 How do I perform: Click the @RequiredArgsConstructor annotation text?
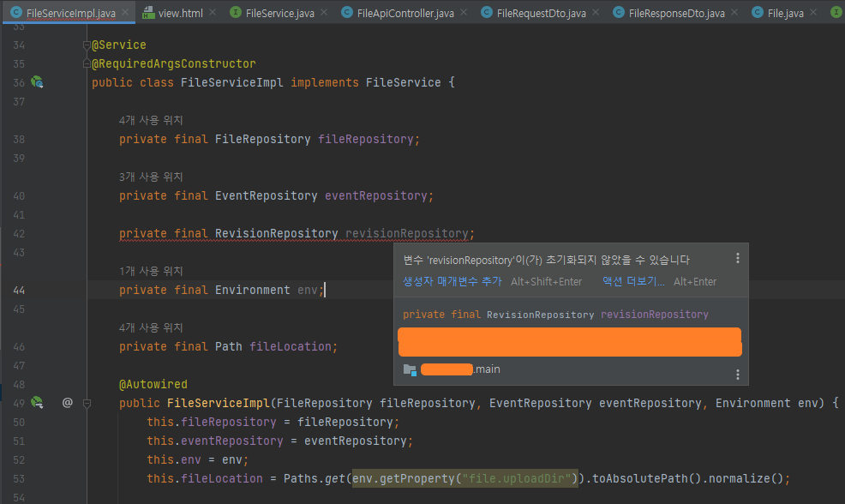click(173, 63)
